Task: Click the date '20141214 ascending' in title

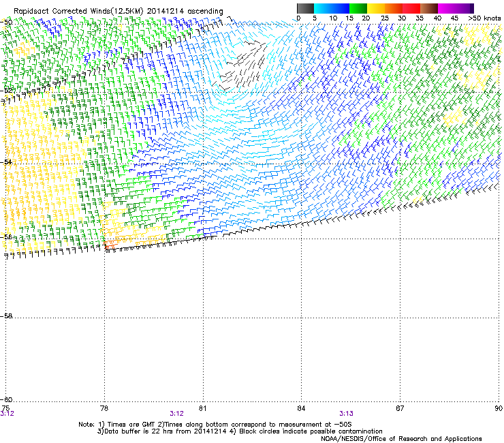Action: [185, 12]
